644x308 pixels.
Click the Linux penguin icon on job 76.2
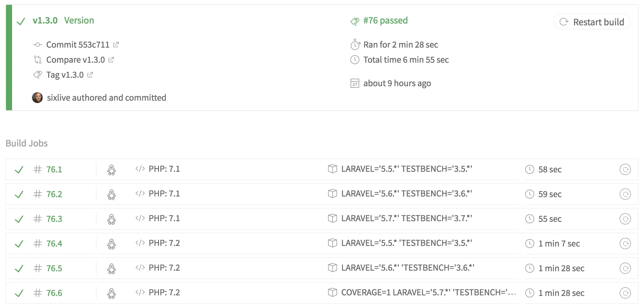112,194
